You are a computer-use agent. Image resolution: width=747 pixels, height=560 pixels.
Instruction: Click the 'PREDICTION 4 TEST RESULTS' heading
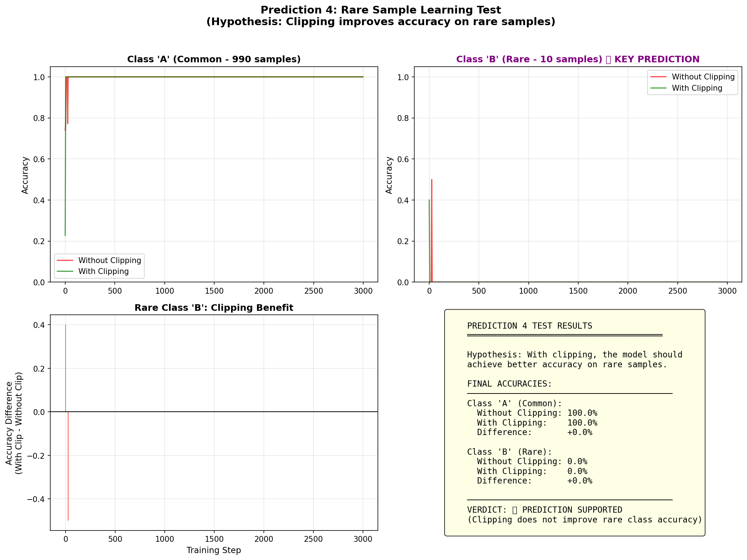(529, 326)
